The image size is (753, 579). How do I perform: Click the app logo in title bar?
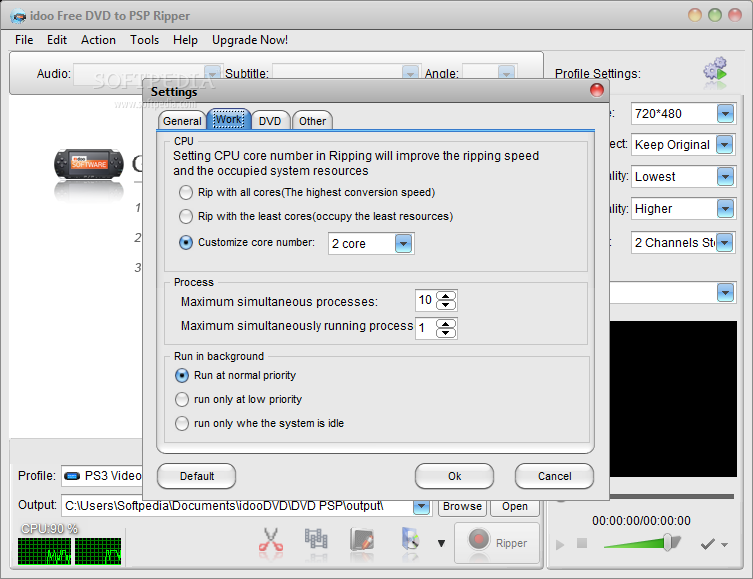tap(18, 16)
